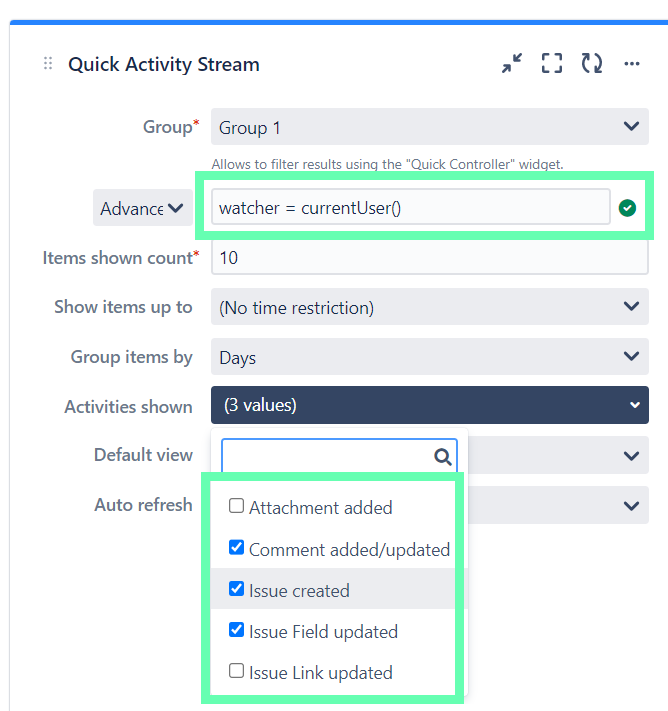Grab the drag handle beside the title
Image resolution: width=668 pixels, height=711 pixels.
tap(48, 63)
